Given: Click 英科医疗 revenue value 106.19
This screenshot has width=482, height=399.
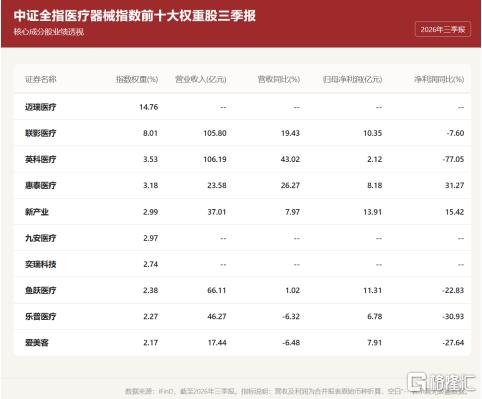Looking at the screenshot, I should (x=215, y=159).
